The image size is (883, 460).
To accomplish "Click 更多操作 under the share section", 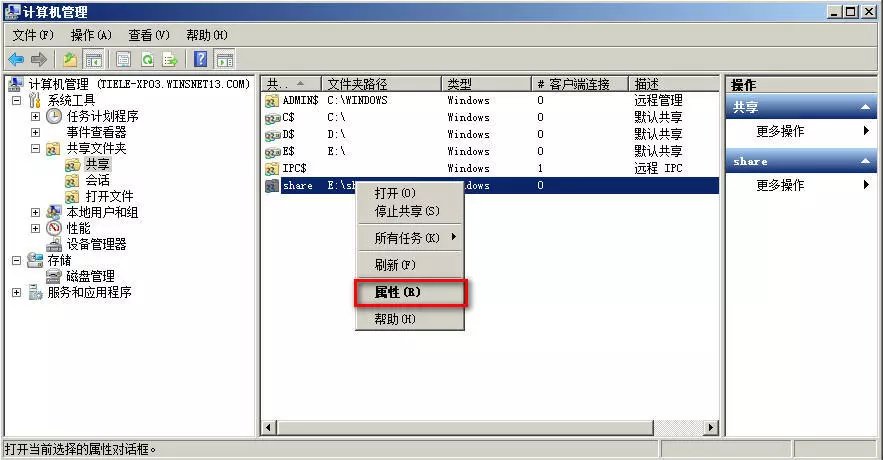I will [x=780, y=185].
